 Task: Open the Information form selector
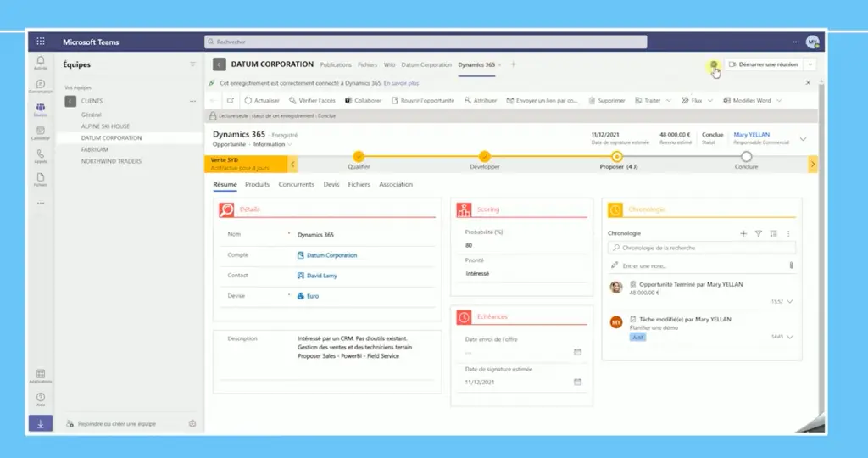(272, 144)
